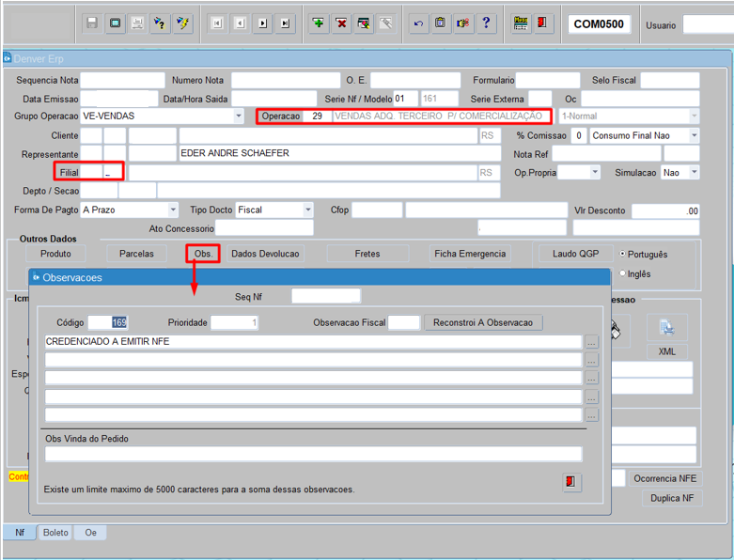Click the Observacao Fiscal input field
Image resolution: width=734 pixels, height=560 pixels.
click(404, 323)
